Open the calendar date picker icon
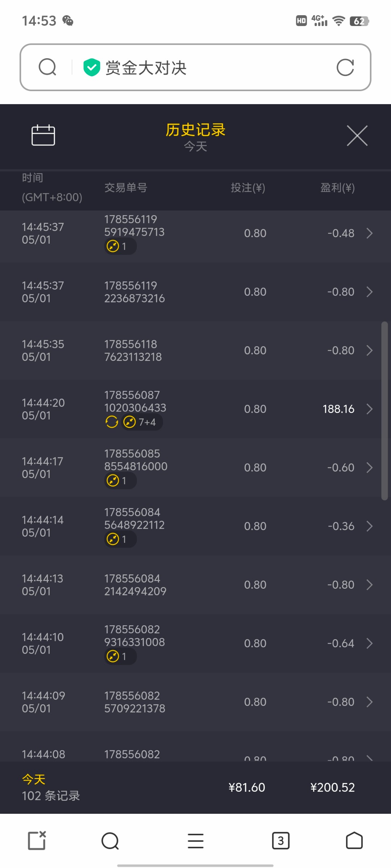 coord(43,135)
